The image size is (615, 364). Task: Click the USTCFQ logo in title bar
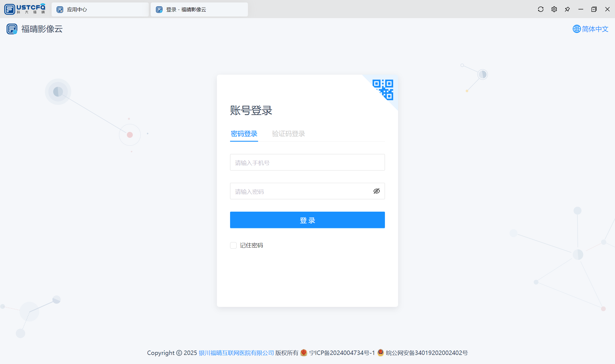pyautogui.click(x=25, y=9)
